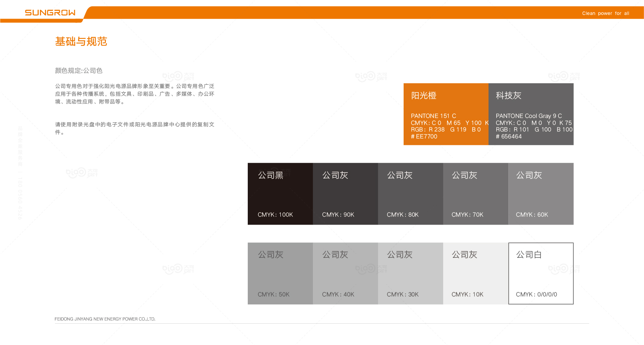This screenshot has height=345, width=644.
Task: Click the FEIDONG JINYANG company footer text
Action: pos(105,319)
